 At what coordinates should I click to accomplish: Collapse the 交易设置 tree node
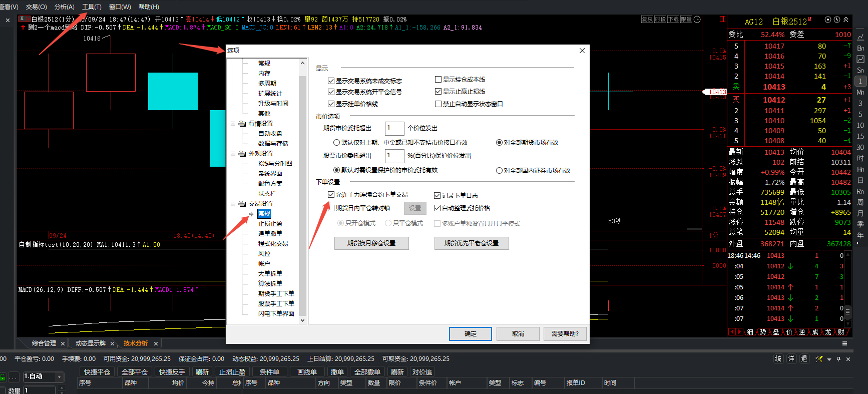pyautogui.click(x=233, y=204)
